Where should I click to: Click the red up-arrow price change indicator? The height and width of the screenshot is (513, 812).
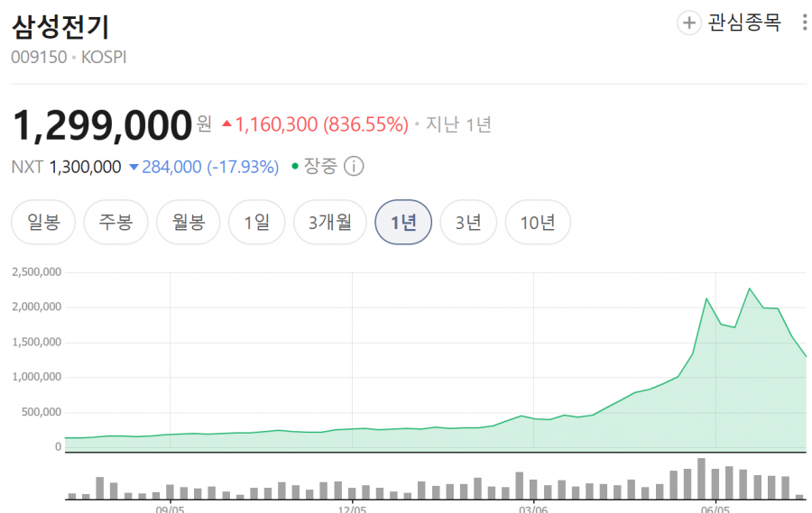click(x=226, y=124)
